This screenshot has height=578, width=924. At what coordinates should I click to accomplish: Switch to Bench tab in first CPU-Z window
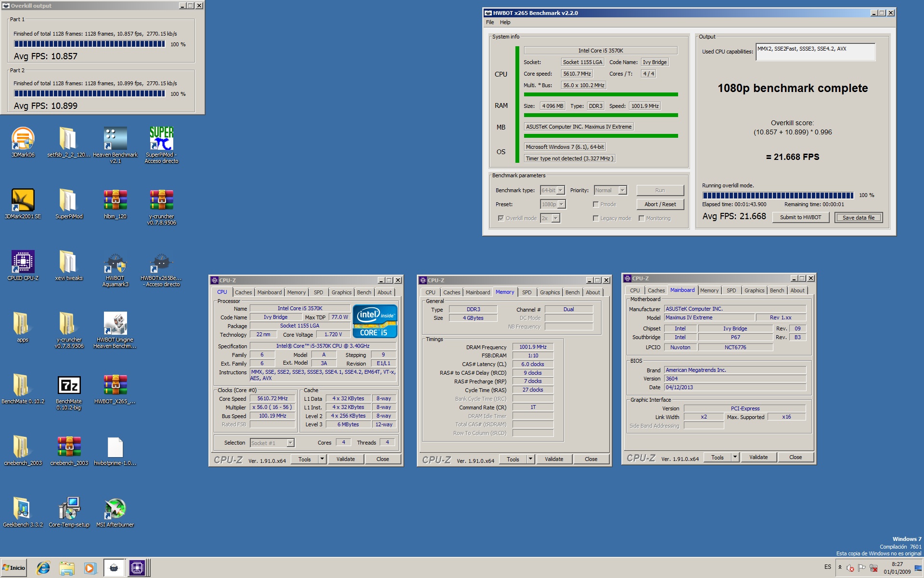pyautogui.click(x=364, y=292)
